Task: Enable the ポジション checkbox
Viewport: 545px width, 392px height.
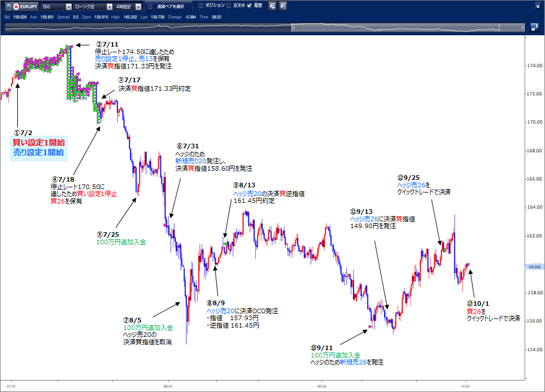Action: (201, 5)
